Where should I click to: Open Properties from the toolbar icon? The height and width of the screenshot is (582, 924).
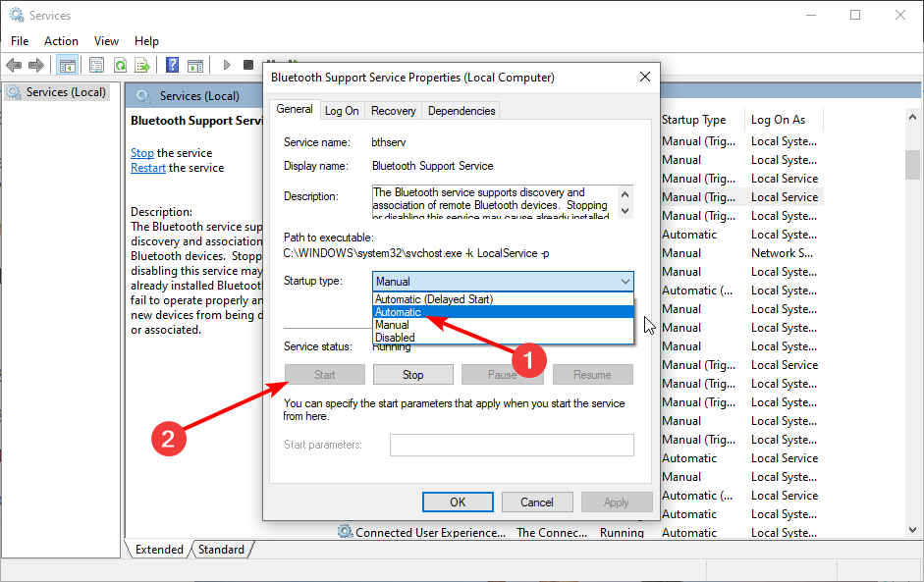click(x=96, y=65)
